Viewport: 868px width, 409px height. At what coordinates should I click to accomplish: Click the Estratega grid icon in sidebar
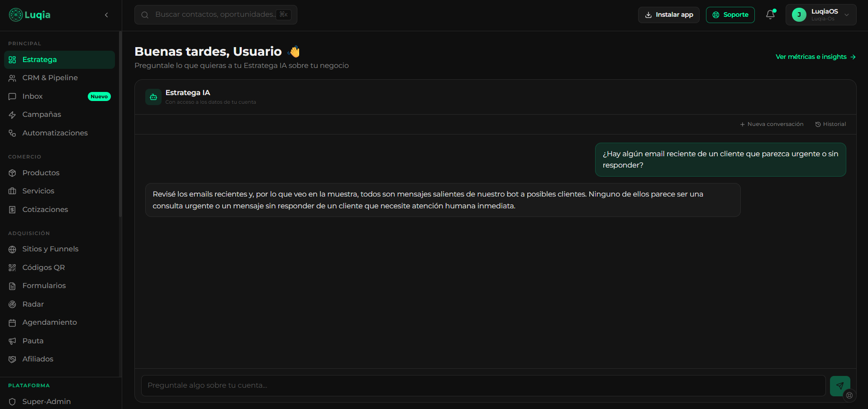click(x=12, y=60)
